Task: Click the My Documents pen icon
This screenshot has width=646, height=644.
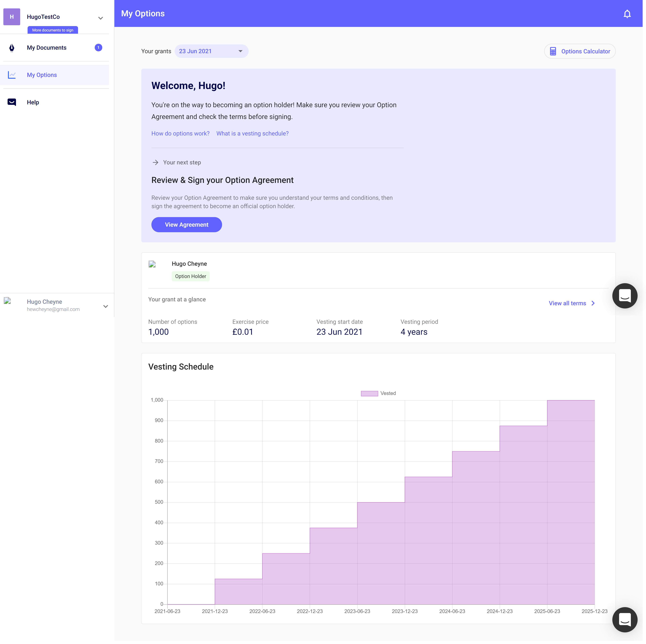Action: click(x=12, y=48)
